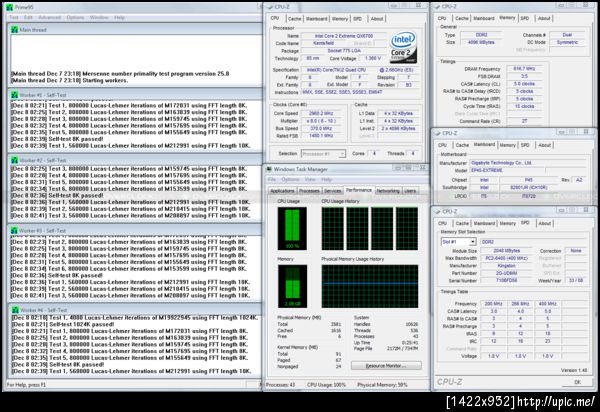Open the processor Selection dropdown in CPU-Z
The height and width of the screenshot is (412, 600).
(x=323, y=154)
